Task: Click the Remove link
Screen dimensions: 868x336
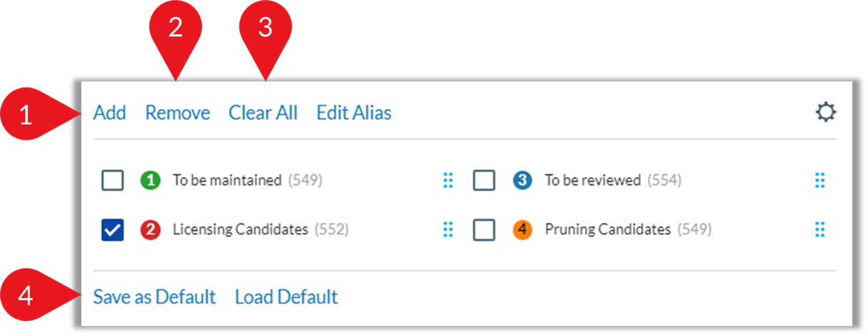Action: coord(178,113)
